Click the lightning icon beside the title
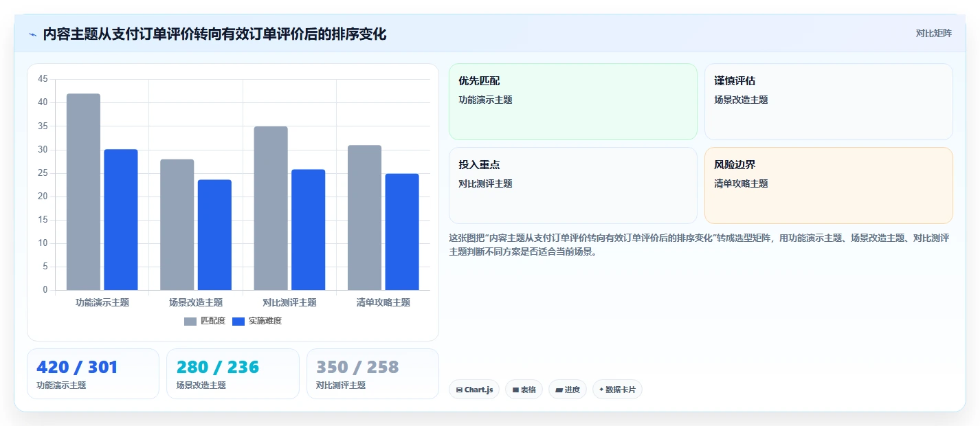The image size is (980, 426). pos(32,34)
